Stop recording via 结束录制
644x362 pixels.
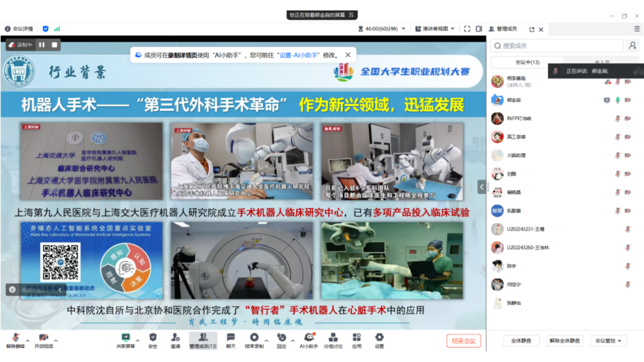tap(254, 340)
